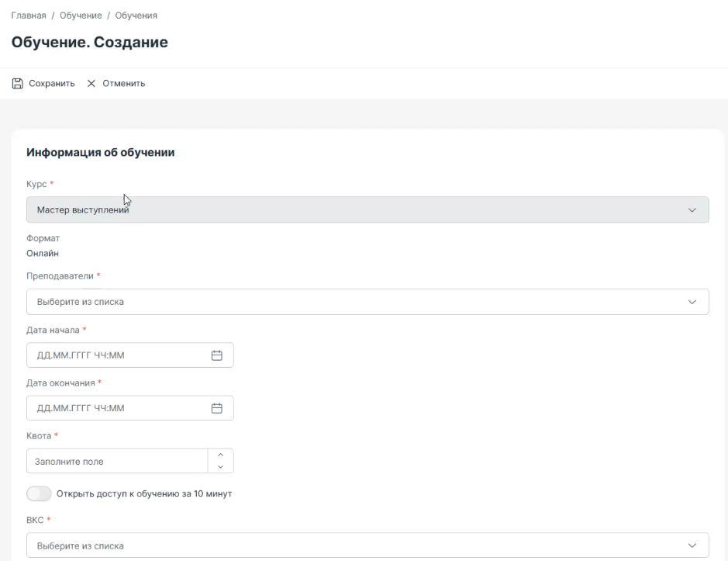Viewport: 728px width, 561px height.
Task: Enable Открыть доступ к обучению toggle
Action: [39, 494]
